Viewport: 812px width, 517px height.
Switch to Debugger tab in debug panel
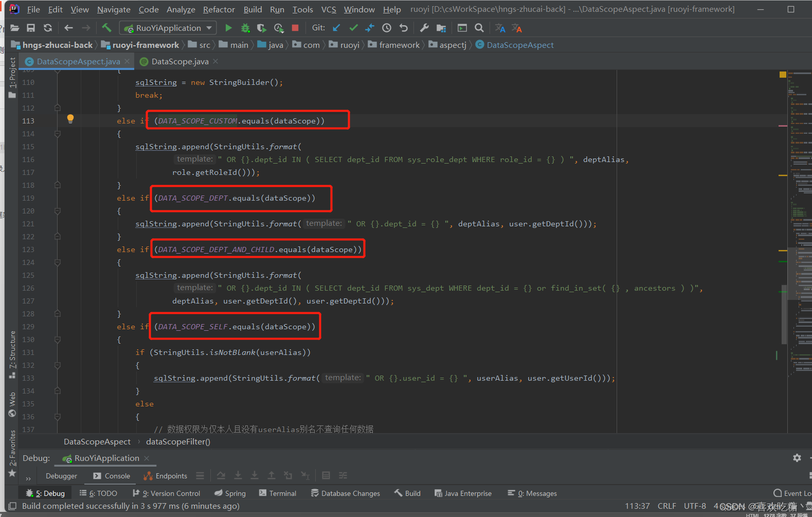[x=61, y=476]
